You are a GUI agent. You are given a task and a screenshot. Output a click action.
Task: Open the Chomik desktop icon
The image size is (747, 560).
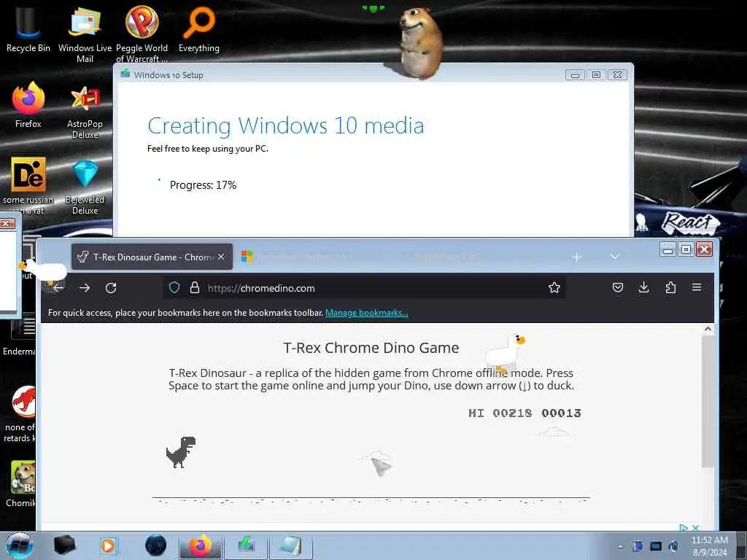point(20,483)
